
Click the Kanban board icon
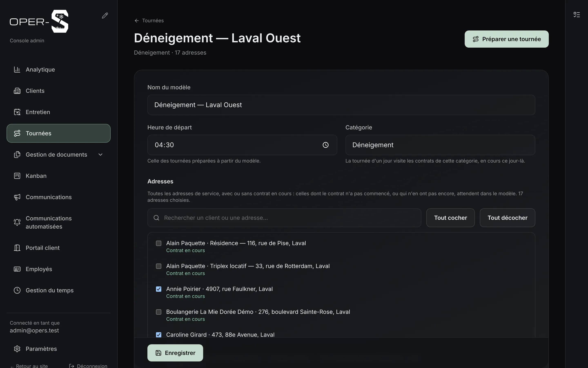(17, 176)
